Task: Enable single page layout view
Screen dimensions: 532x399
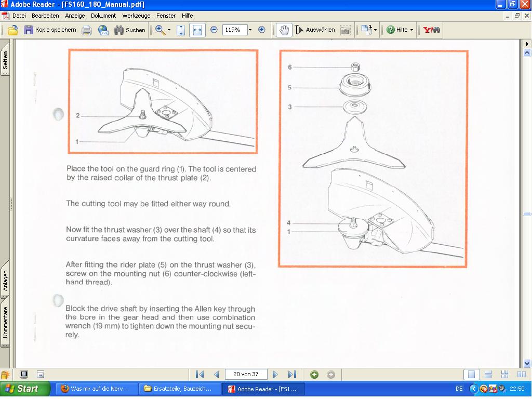Action: pos(471,375)
